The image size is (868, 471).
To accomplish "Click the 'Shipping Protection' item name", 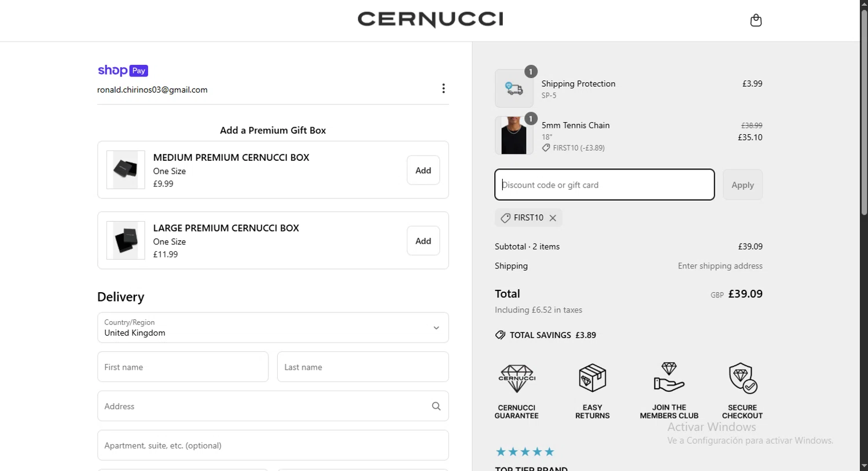I will [x=578, y=84].
